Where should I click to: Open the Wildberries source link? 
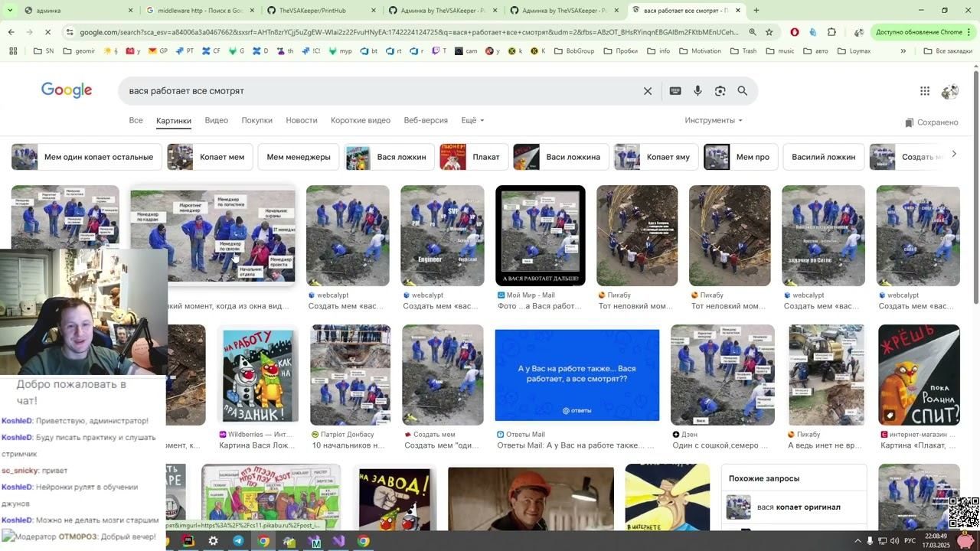256,435
